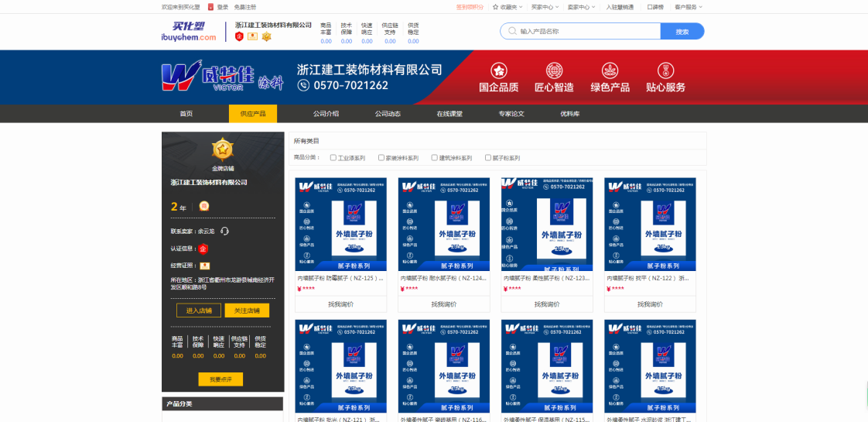Open the 水泥砂浆 product image

click(x=650, y=366)
